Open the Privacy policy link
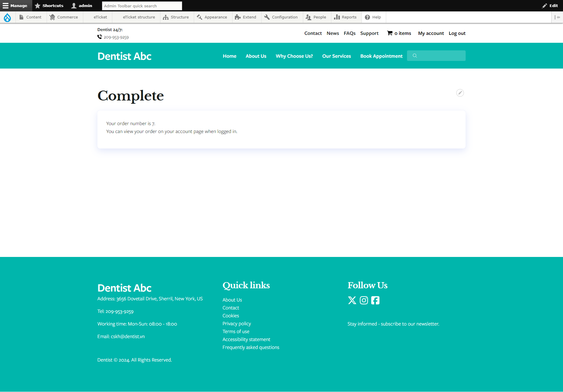Viewport: 563px width, 392px height. pos(237,323)
